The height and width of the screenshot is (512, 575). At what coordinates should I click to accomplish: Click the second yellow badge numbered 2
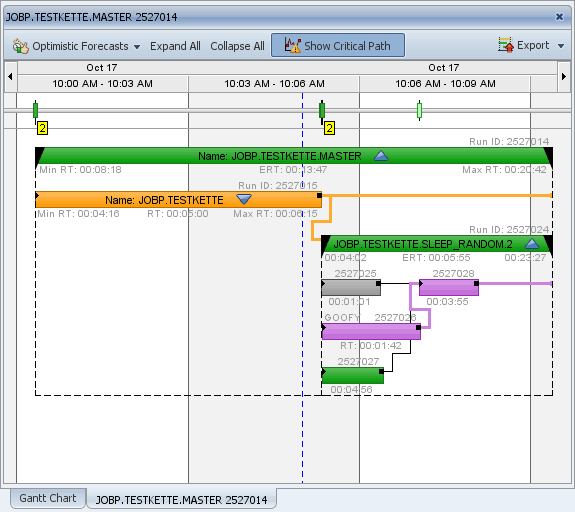click(329, 128)
